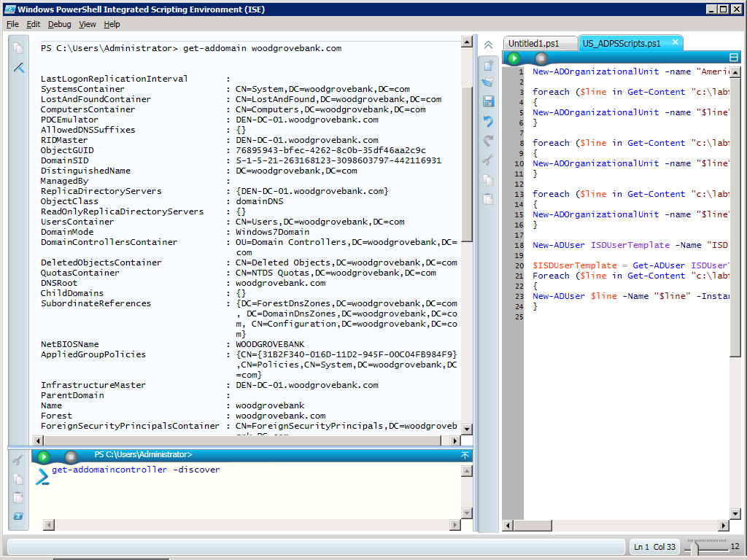Image resolution: width=747 pixels, height=560 pixels.
Task: Select the US_ADPSScripts.ps1 tab
Action: [622, 43]
